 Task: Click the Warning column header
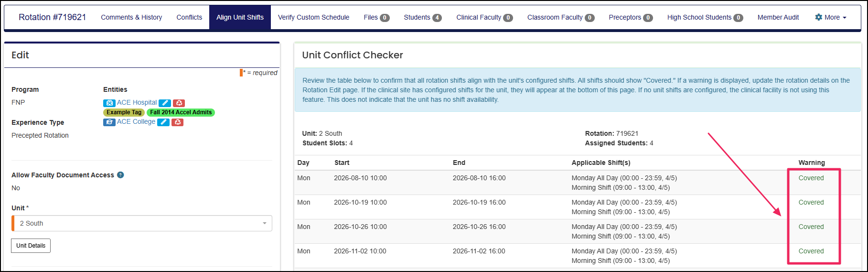pyautogui.click(x=812, y=163)
